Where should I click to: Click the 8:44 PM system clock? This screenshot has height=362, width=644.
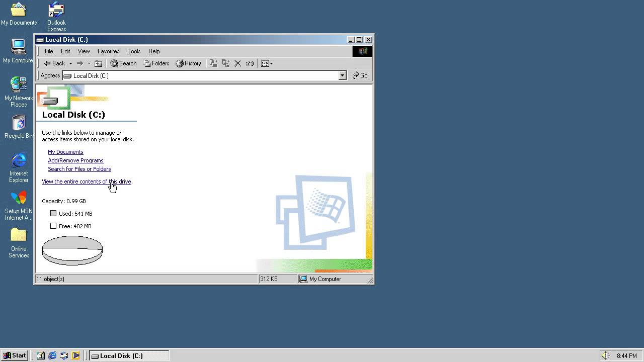626,356
